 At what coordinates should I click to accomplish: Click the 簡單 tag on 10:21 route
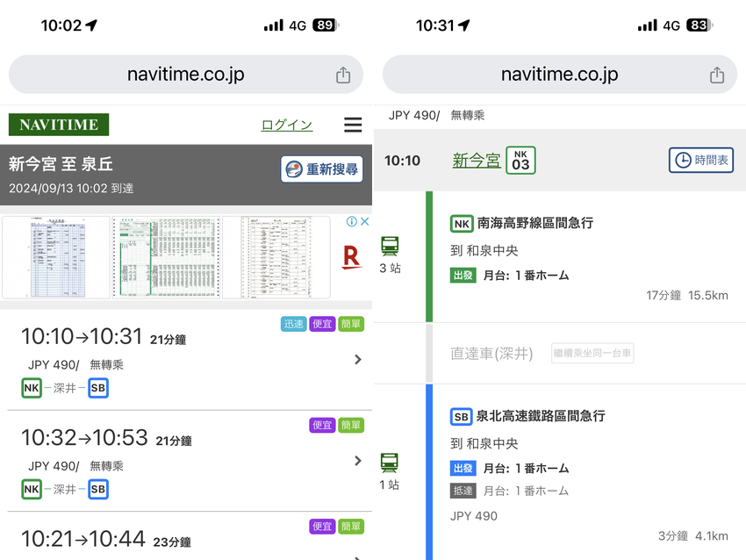coord(351,527)
